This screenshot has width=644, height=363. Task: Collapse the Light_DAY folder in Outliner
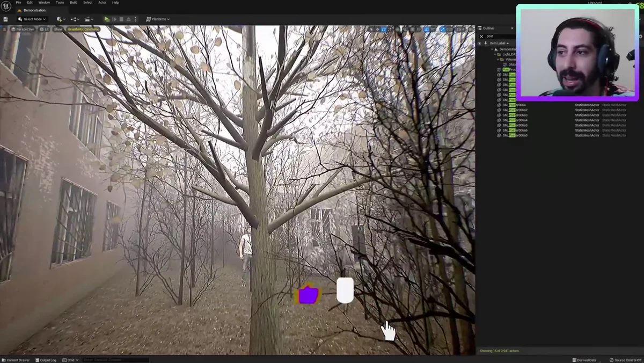[x=495, y=54]
